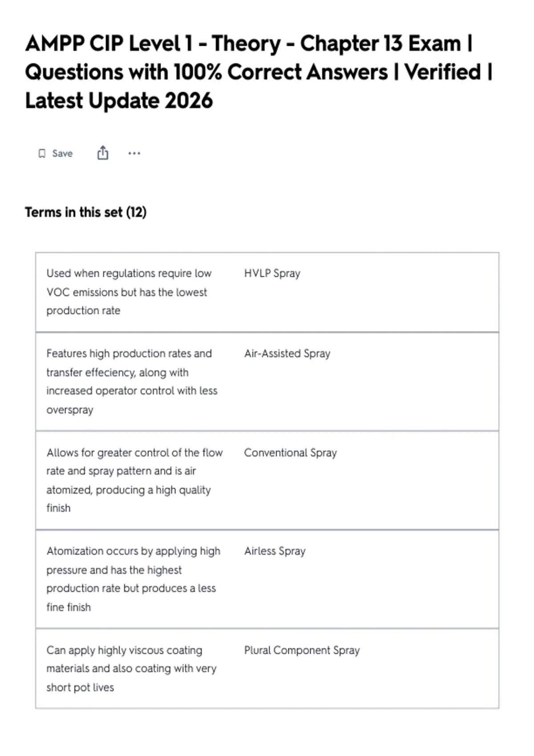Click the high production rates definition
Viewport: 534px width, 756px height.
(132, 382)
